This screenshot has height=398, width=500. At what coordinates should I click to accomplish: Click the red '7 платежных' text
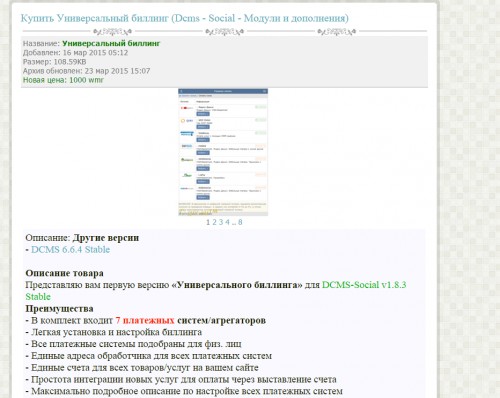point(145,320)
